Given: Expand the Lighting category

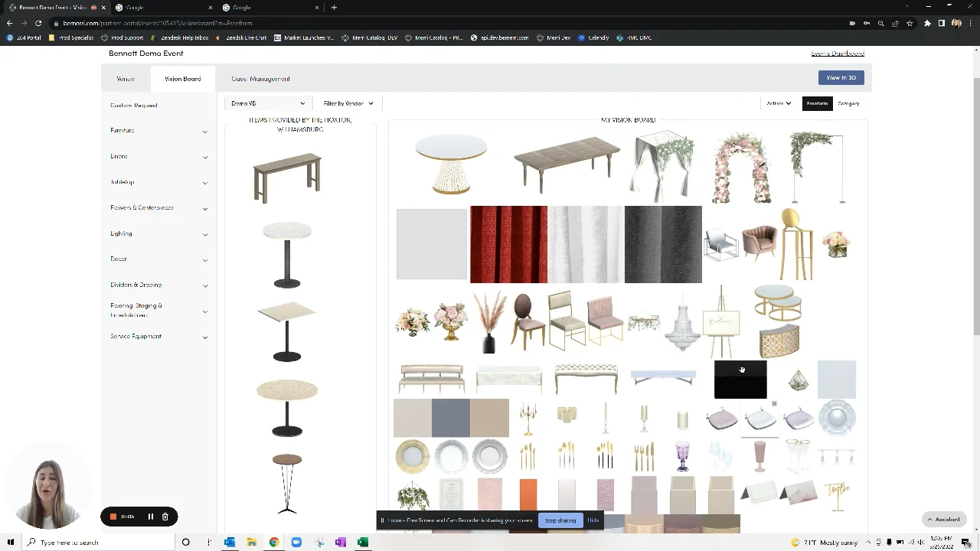Looking at the screenshot, I should click(x=158, y=233).
